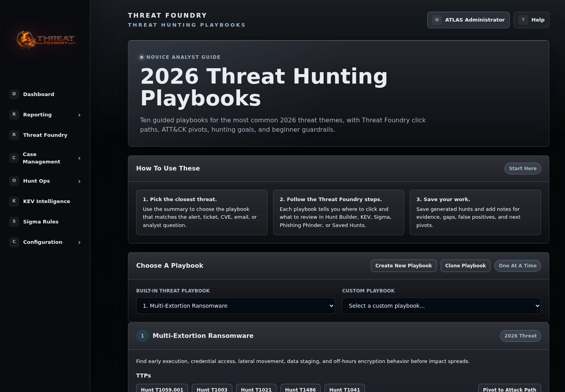Image resolution: width=565 pixels, height=392 pixels.
Task: Click the R icon beside Threat Foundry
Action: coord(14,135)
